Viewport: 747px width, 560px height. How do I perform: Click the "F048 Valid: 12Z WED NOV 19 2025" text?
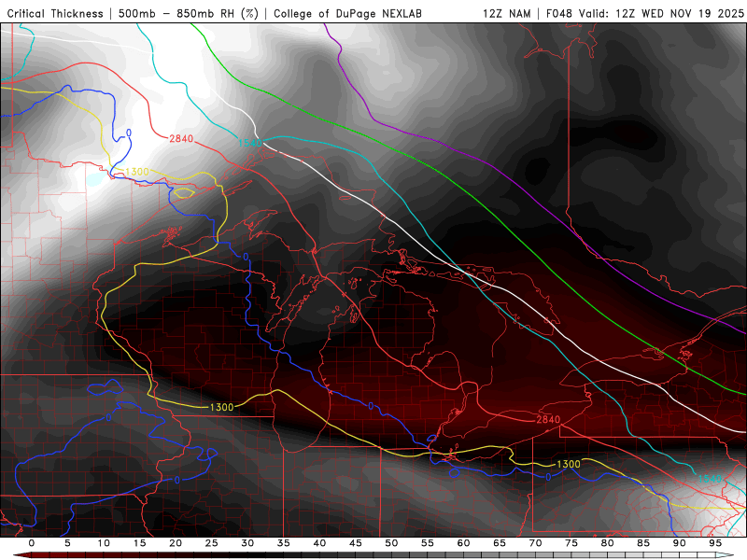point(645,14)
